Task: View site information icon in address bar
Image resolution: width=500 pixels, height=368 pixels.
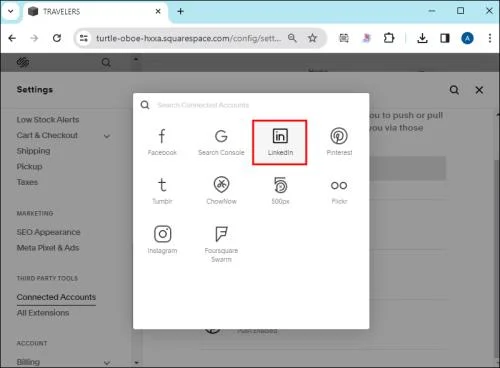Action: pyautogui.click(x=84, y=38)
